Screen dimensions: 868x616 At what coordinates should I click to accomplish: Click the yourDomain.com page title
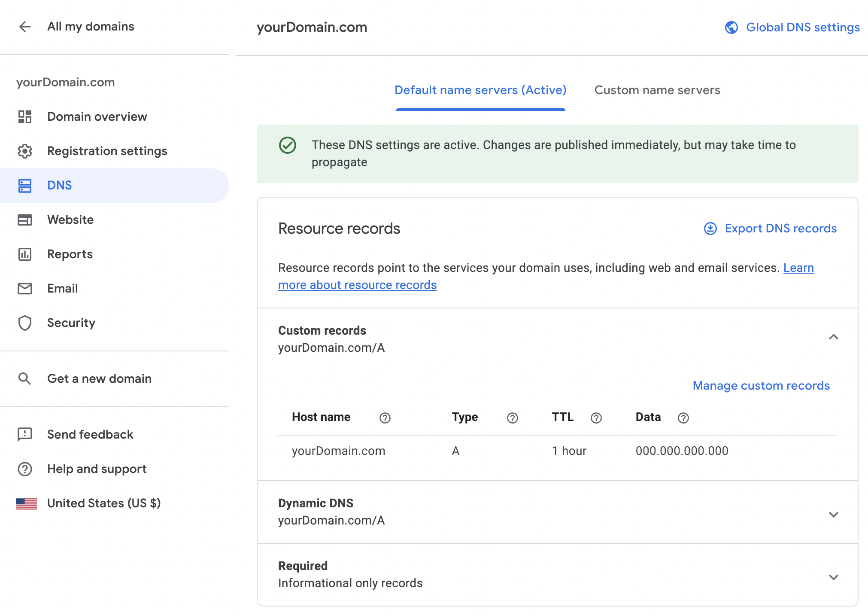pos(312,27)
